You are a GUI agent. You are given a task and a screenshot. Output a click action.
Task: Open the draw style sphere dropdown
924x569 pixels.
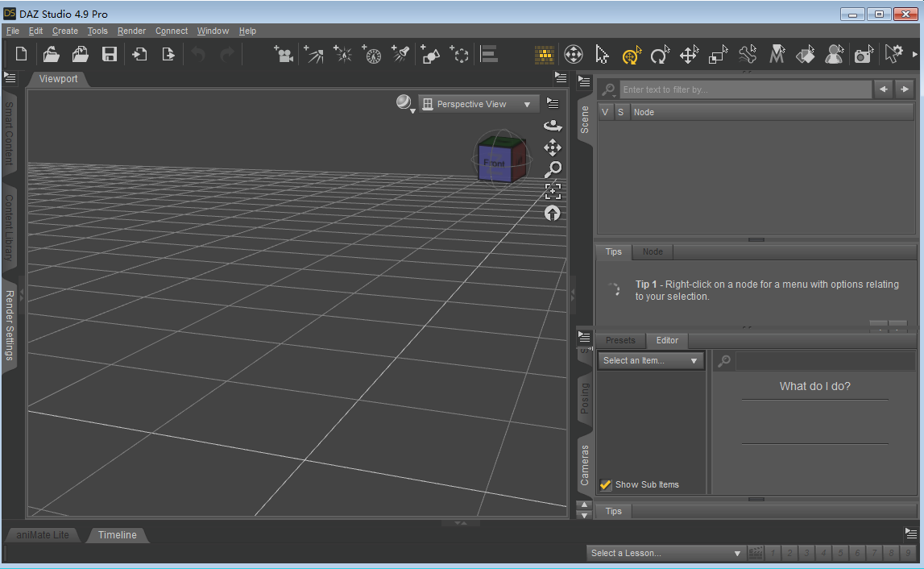[x=405, y=104]
